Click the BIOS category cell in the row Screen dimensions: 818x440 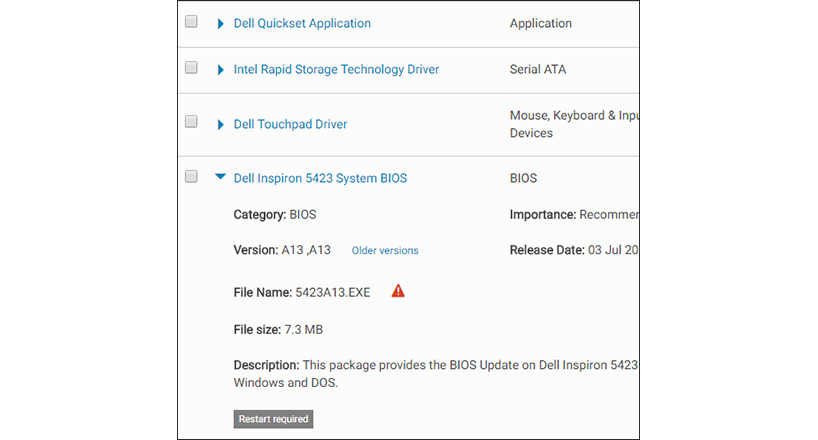coord(523,178)
